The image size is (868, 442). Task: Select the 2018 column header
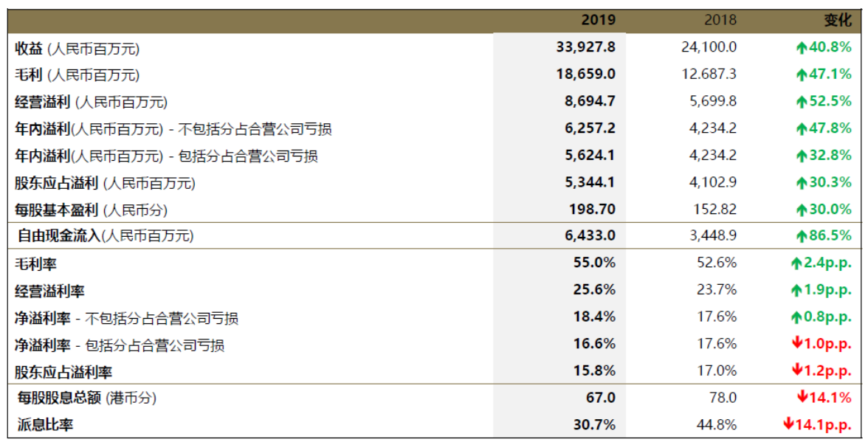[x=720, y=21]
